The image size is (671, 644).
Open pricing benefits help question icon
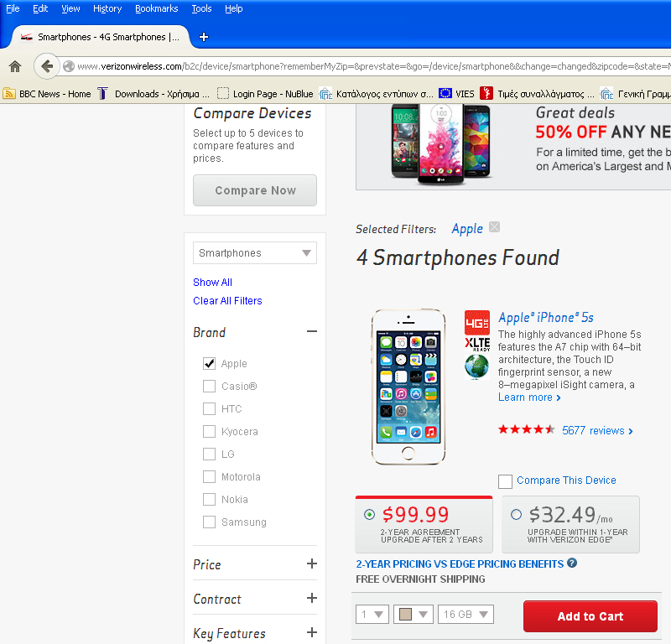coord(572,563)
